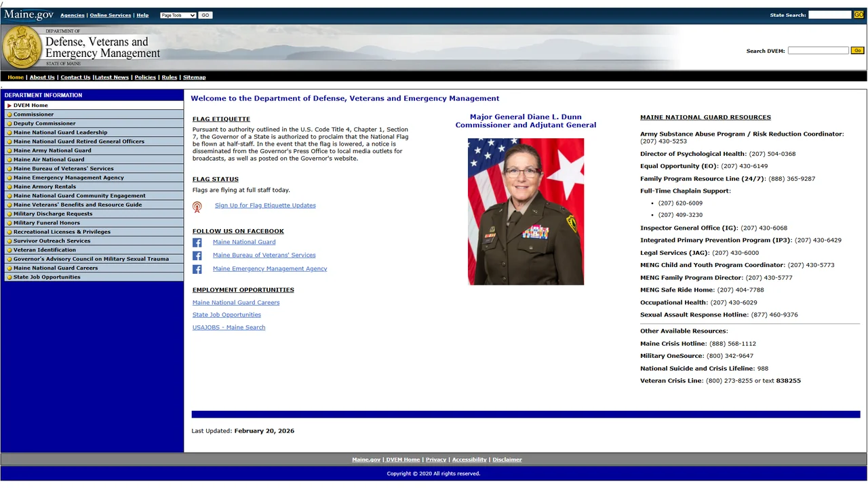Open DVEM Home link in the footer
This screenshot has width=868, height=488.
[x=403, y=460]
